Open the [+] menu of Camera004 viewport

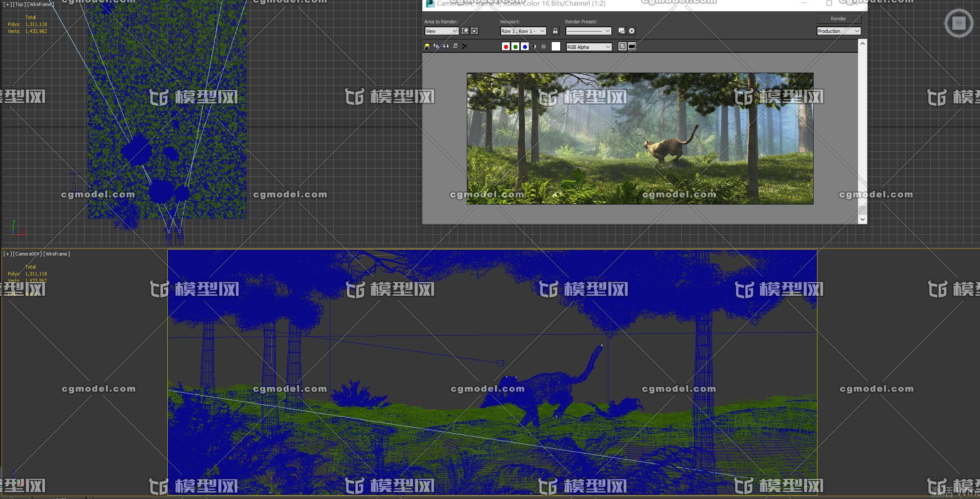click(7, 254)
